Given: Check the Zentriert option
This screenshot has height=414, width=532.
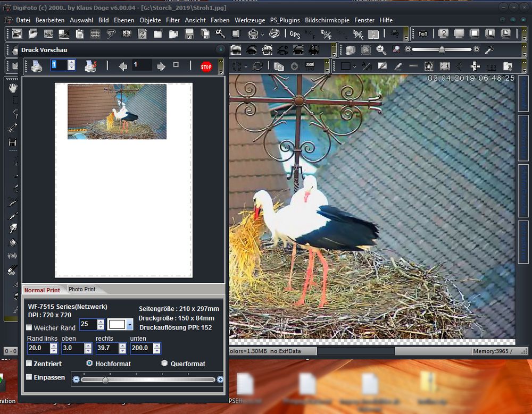Looking at the screenshot, I should 29,364.
